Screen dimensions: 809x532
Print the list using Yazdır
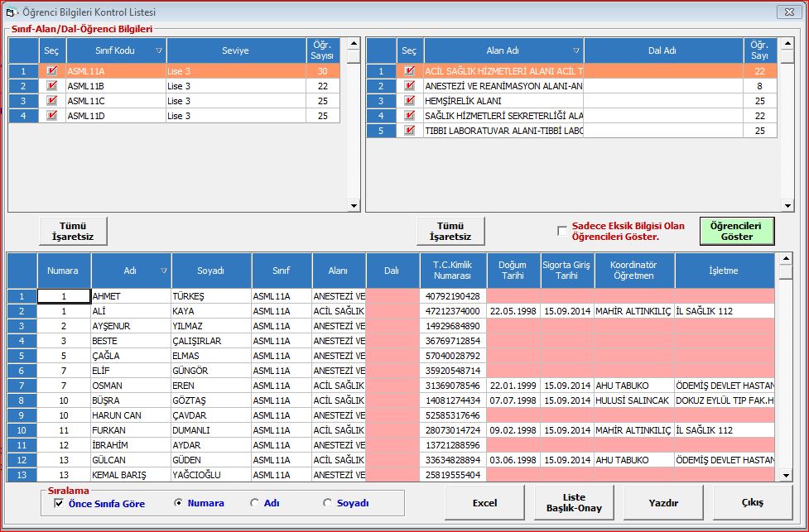coord(663,502)
